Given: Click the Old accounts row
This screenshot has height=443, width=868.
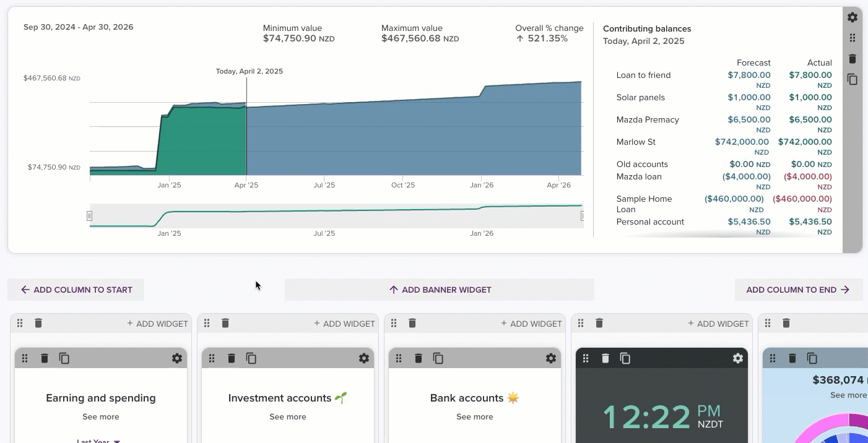Looking at the screenshot, I should 724,165.
